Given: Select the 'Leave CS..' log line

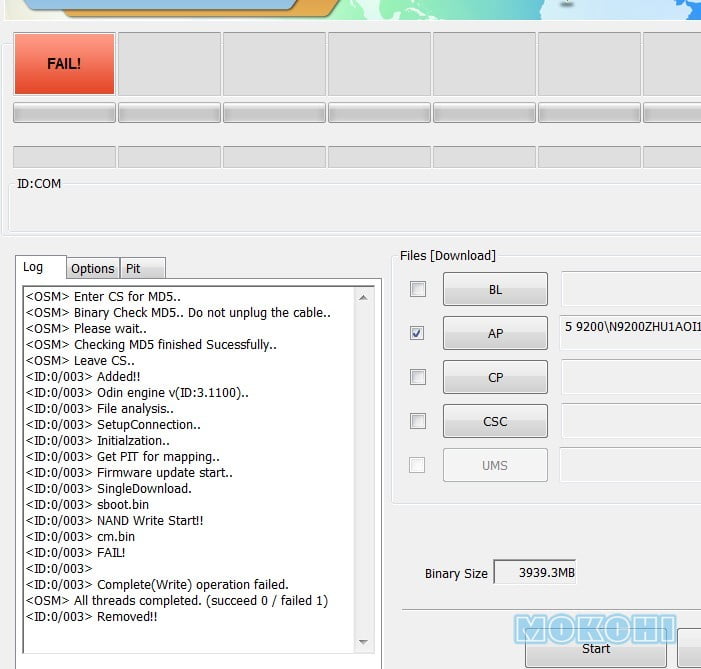Looking at the screenshot, I should 80,360.
